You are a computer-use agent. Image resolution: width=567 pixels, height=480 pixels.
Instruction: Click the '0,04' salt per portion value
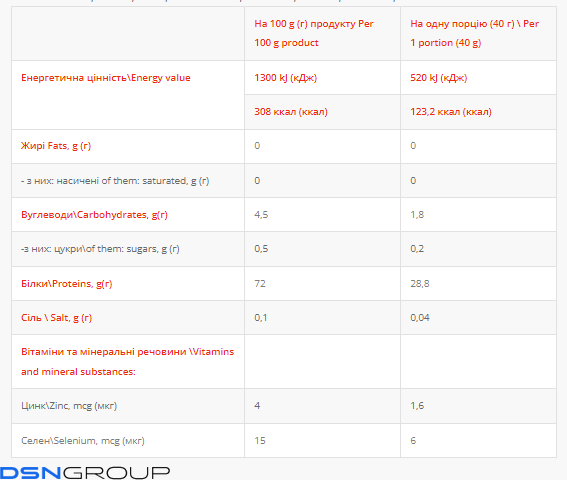point(420,318)
